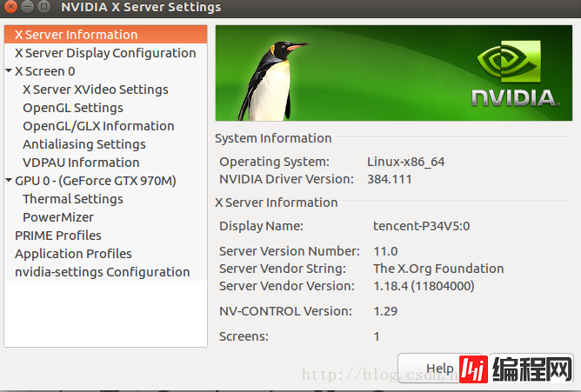Collapse the X Screen 0 tree arrow

[x=9, y=70]
